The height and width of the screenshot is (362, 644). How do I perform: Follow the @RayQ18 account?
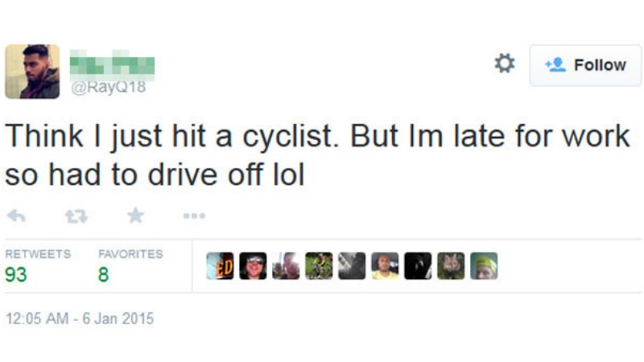pyautogui.click(x=585, y=65)
